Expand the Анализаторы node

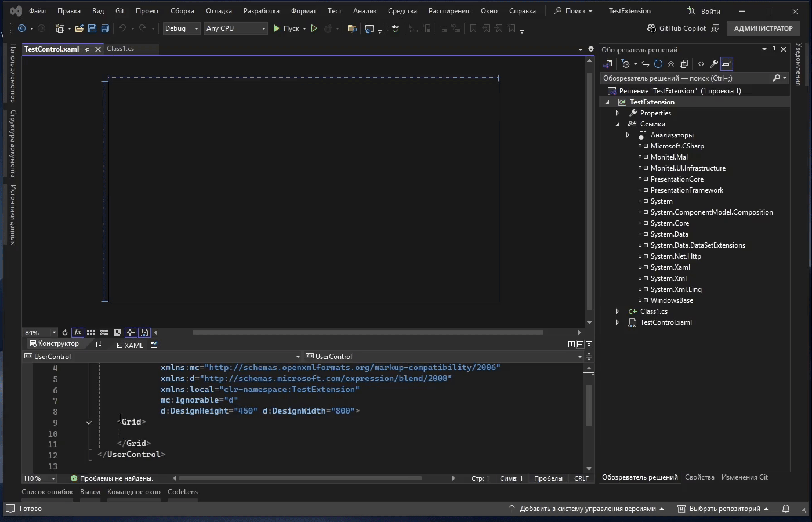(628, 135)
